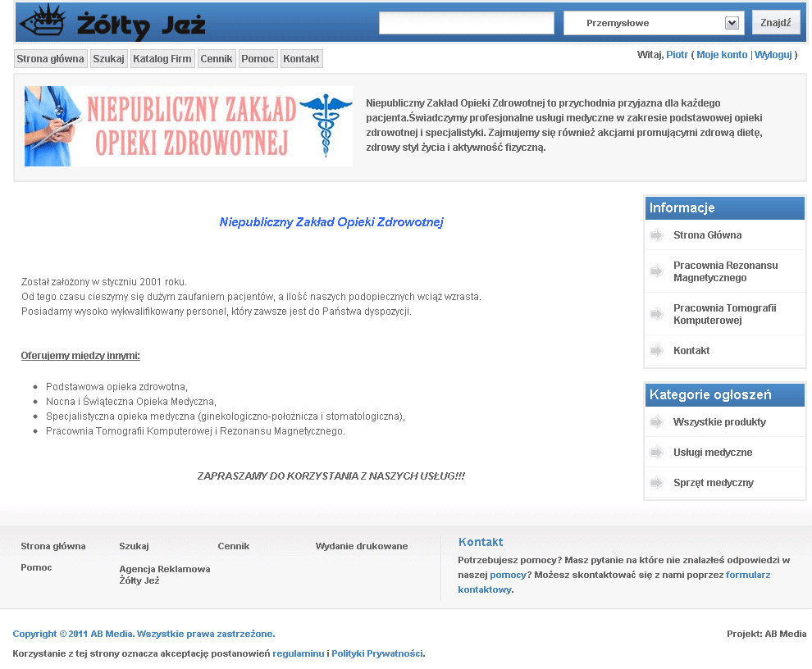Click arrow icon beside Sprzęt medyczny

pyautogui.click(x=656, y=483)
